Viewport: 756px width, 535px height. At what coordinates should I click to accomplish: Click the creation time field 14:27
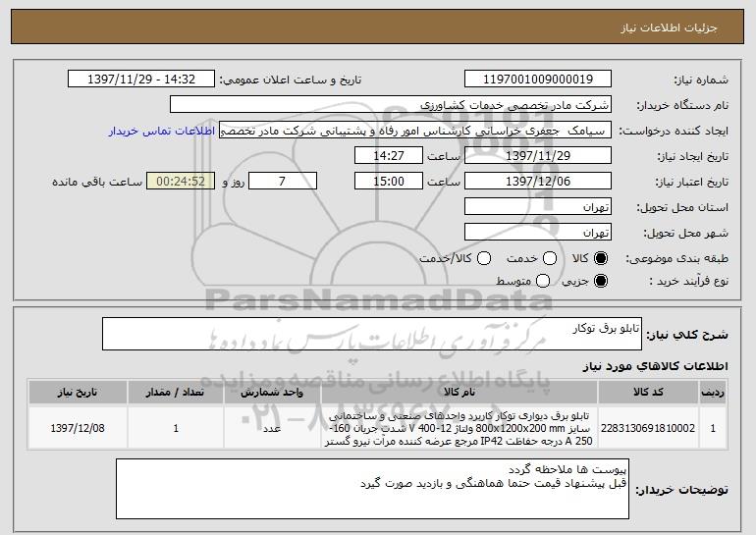coord(389,156)
